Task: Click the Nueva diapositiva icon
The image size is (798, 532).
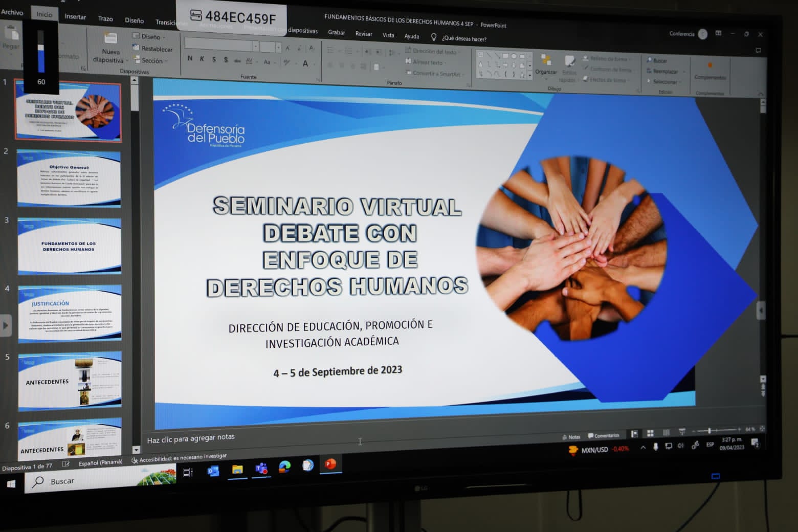Action: click(x=110, y=39)
